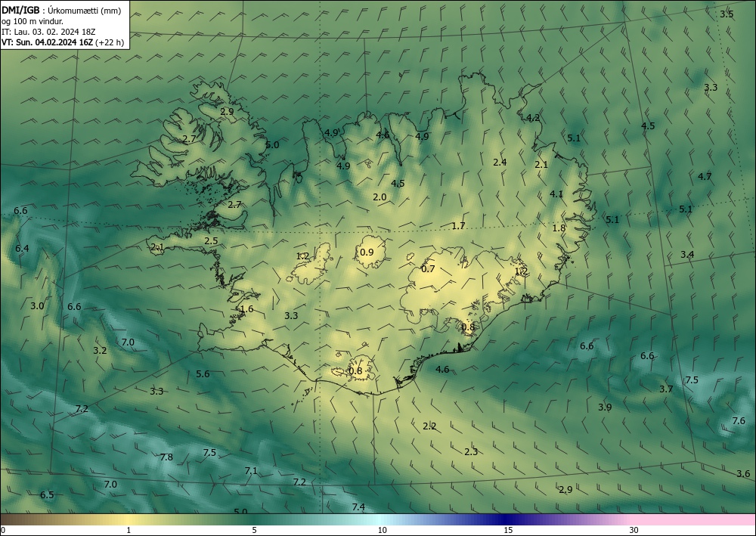The height and width of the screenshot is (536, 756).
Task: Click the 2.4 precipitation value
Action: pyautogui.click(x=500, y=162)
